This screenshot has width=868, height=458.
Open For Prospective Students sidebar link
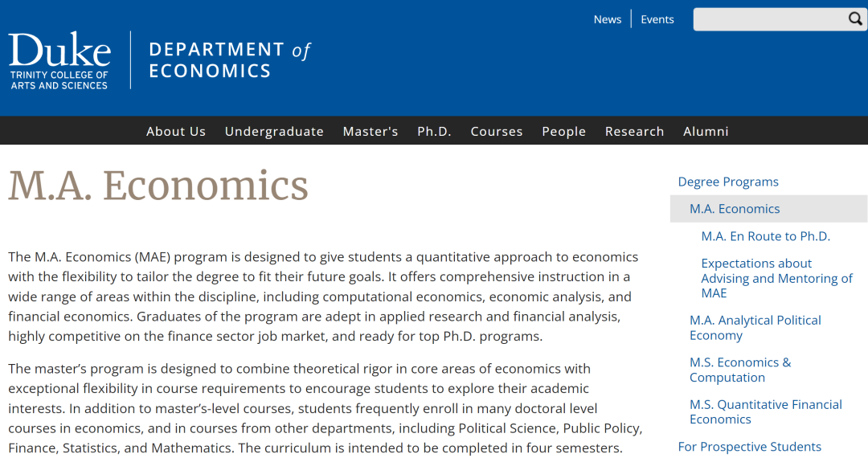click(750, 447)
